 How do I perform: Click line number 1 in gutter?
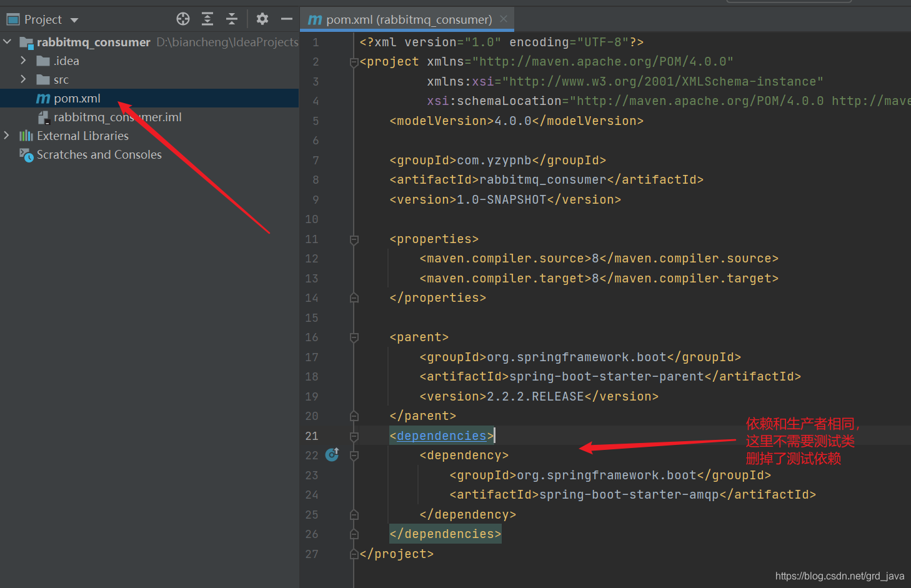pyautogui.click(x=316, y=42)
